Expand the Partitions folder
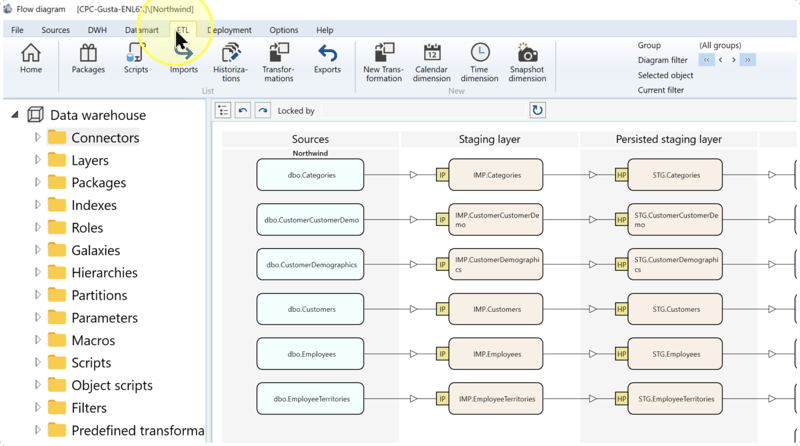 click(x=37, y=294)
